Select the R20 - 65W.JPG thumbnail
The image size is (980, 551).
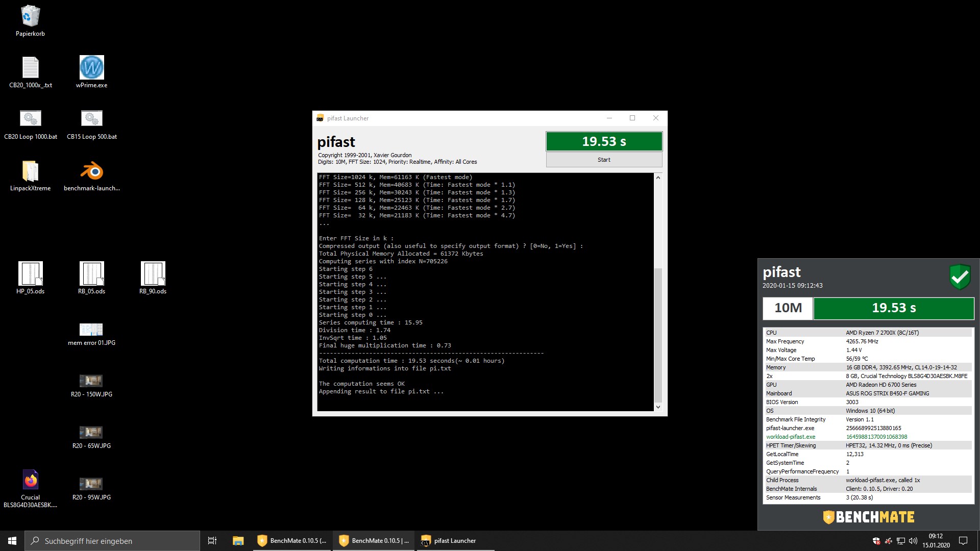pyautogui.click(x=91, y=432)
